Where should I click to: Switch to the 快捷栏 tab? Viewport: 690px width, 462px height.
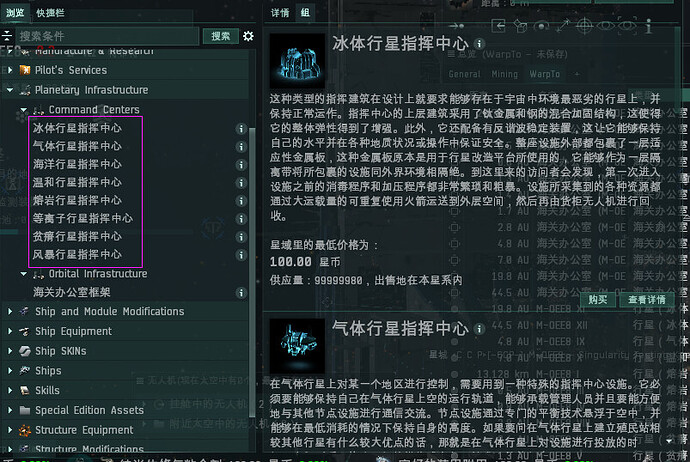[x=49, y=13]
